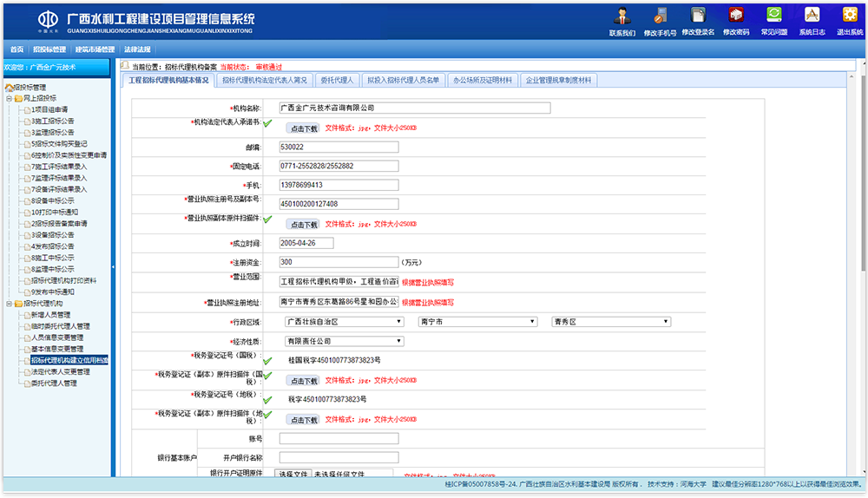Click the 修改手机号 phone icon
Image resolution: width=868 pixels, height=498 pixels.
point(660,16)
